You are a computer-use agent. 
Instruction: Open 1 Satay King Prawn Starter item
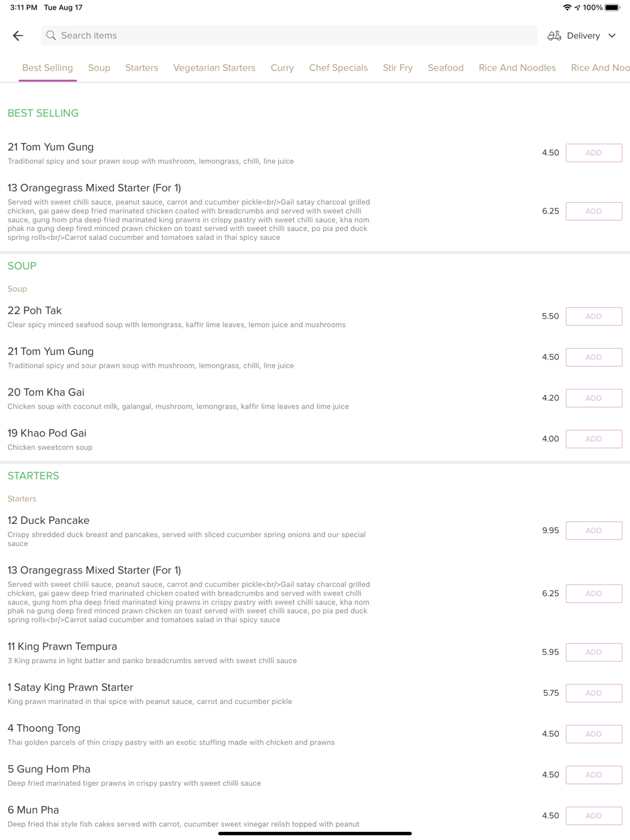[71, 688]
